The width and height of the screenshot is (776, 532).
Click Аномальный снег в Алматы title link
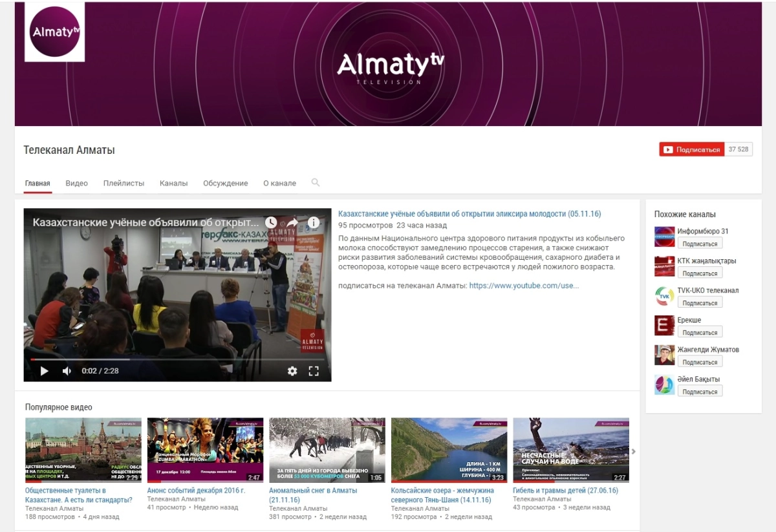(x=312, y=495)
